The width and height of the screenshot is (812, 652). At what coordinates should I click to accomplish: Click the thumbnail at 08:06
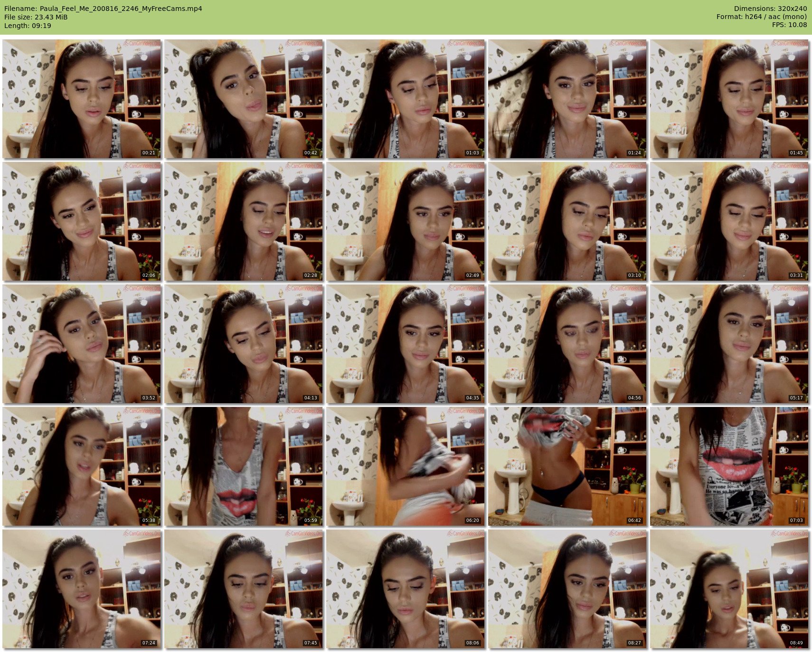coord(406,589)
